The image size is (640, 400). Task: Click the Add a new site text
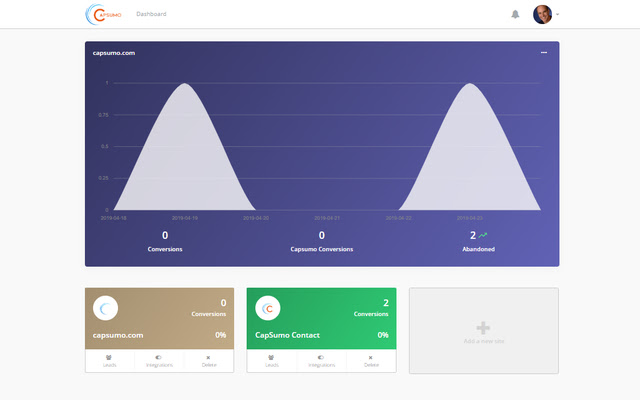[x=484, y=341]
